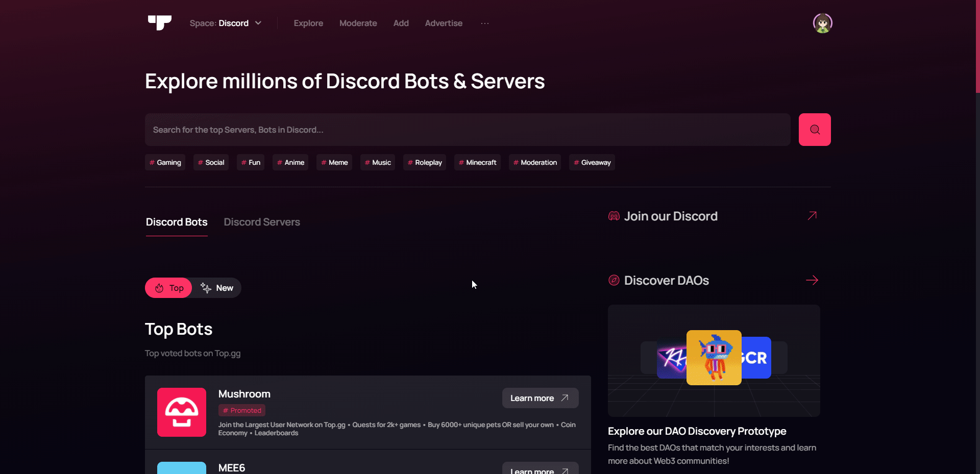Click the Top.gg logo icon

click(159, 23)
